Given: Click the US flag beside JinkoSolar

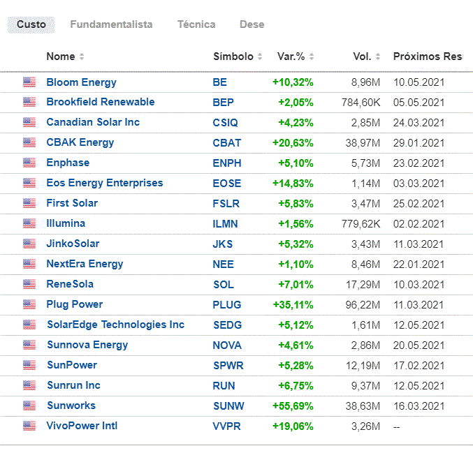Looking at the screenshot, I should (29, 244).
